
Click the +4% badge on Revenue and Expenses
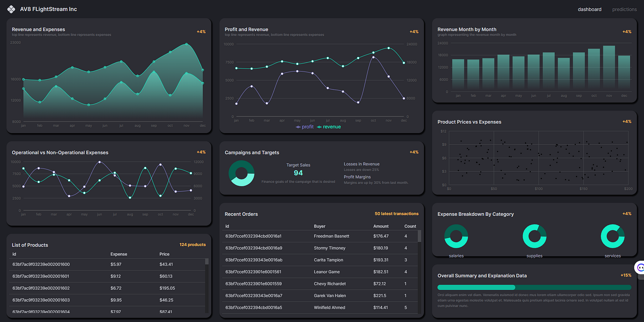[201, 31]
